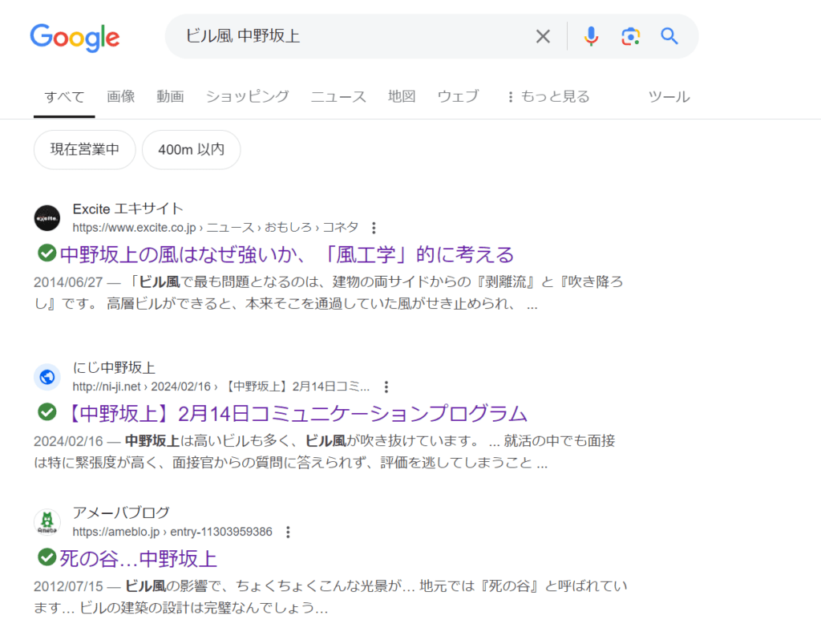The width and height of the screenshot is (821, 644).
Task: Click the search input field
Action: (353, 36)
